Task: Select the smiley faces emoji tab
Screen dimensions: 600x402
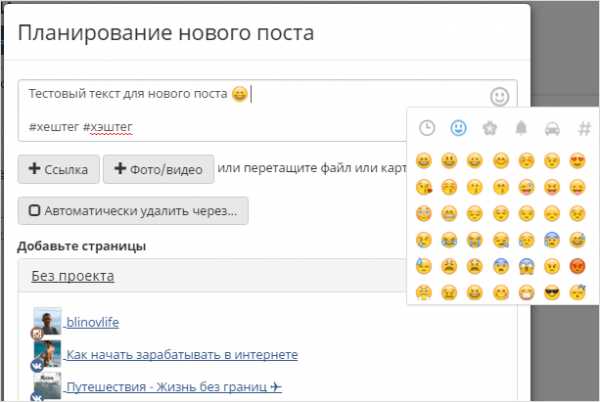Action: [x=458, y=128]
